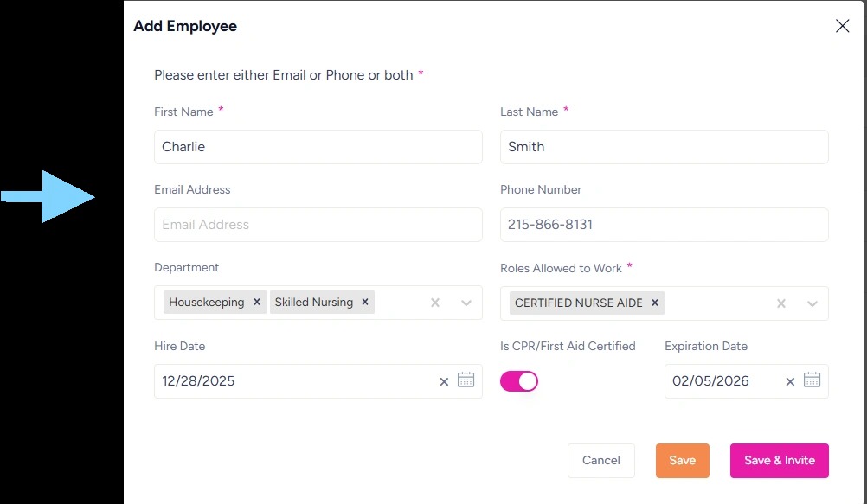
Task: Edit the Last Name field
Action: (664, 147)
